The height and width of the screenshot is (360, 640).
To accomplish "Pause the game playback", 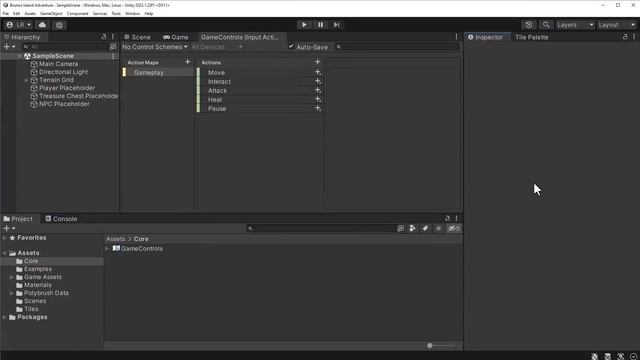I will (320, 25).
